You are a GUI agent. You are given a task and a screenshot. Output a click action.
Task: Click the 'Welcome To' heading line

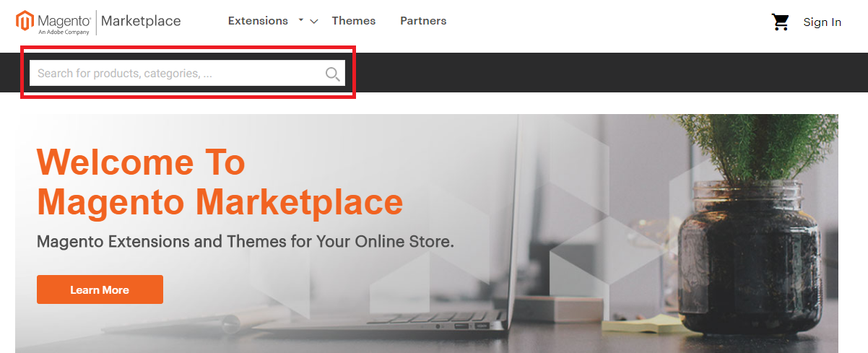click(x=141, y=162)
